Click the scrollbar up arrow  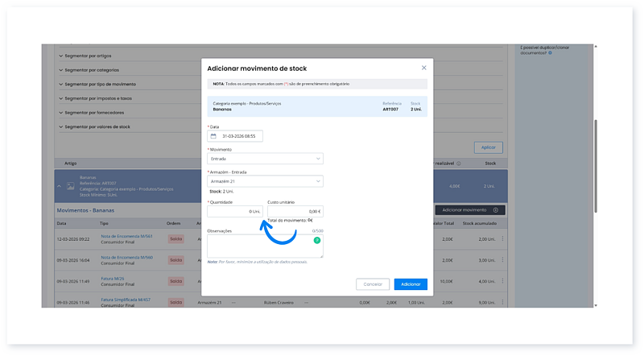pos(596,47)
